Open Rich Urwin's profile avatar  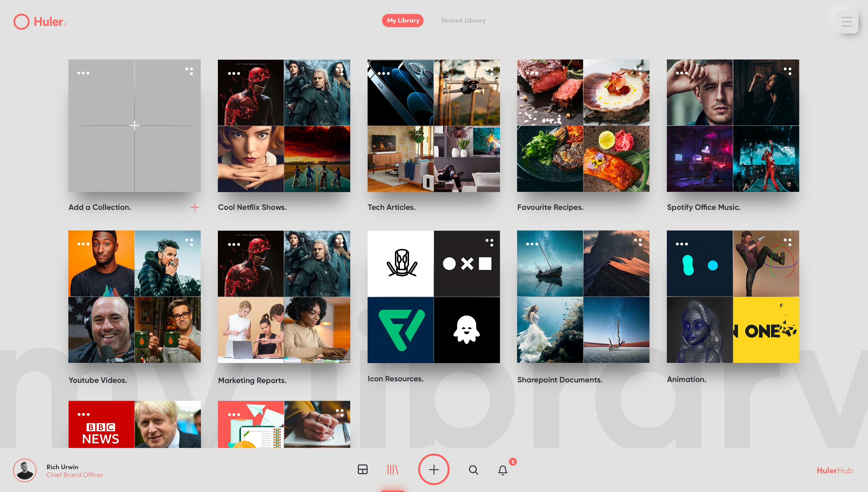25,470
